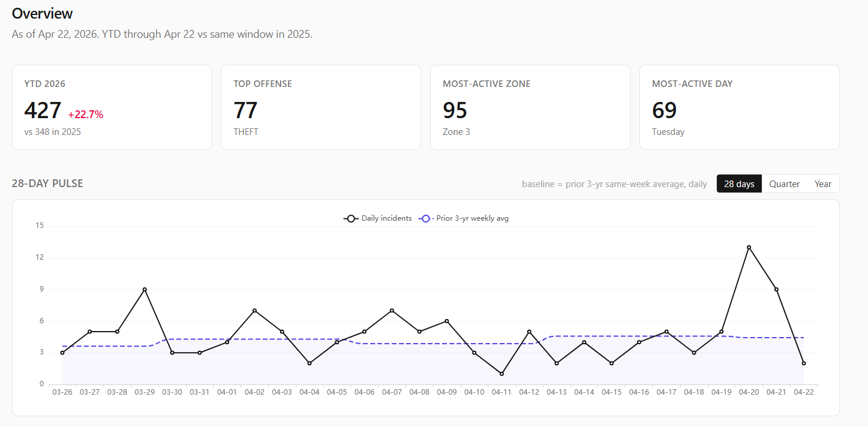This screenshot has width=868, height=427.
Task: Click the 03-29 data point marker
Action: tap(145, 290)
